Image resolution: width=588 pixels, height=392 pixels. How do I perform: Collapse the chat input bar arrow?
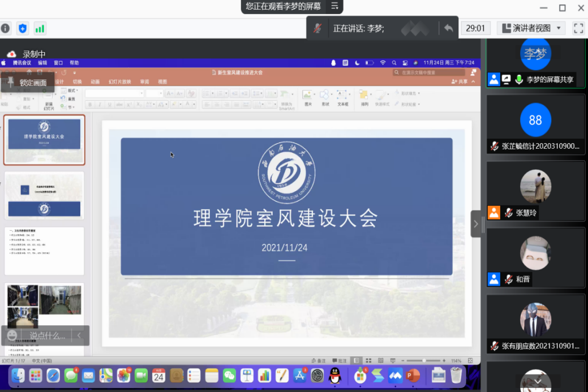click(79, 335)
